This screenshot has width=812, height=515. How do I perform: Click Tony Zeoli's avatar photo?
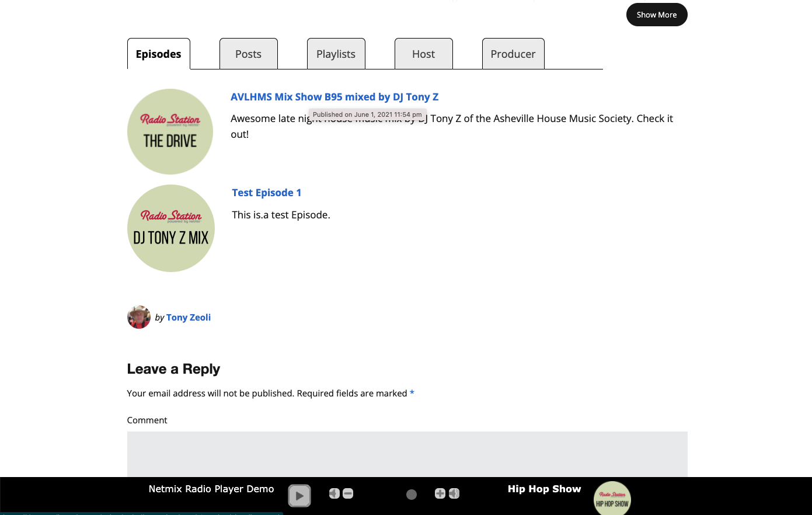(x=138, y=317)
